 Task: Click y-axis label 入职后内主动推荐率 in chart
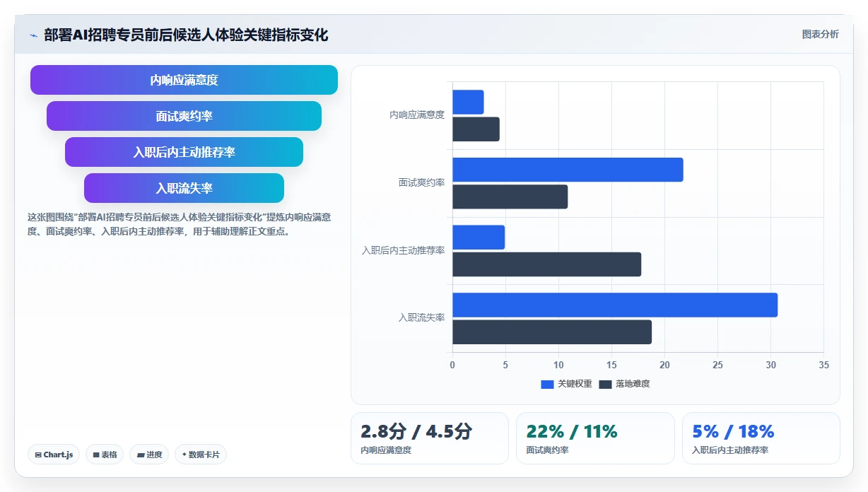click(x=403, y=250)
